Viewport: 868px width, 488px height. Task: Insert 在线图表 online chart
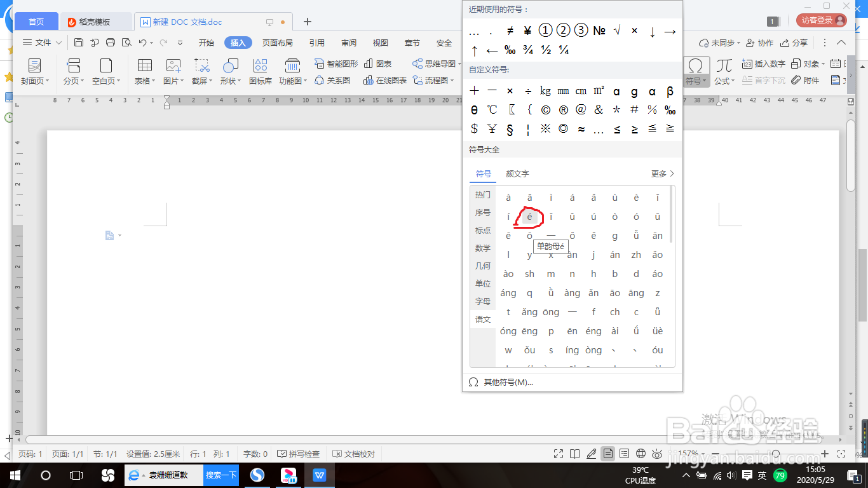(385, 81)
